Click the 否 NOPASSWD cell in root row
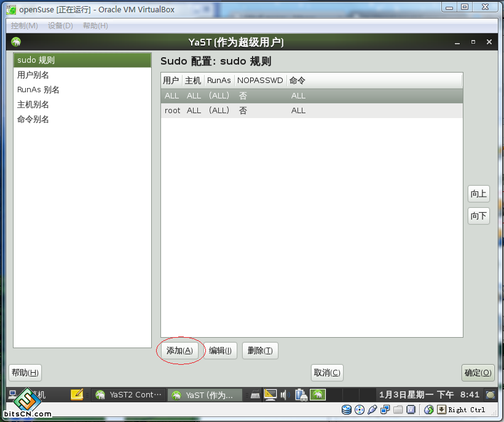Viewport: 504px width, 422px height. pos(243,111)
